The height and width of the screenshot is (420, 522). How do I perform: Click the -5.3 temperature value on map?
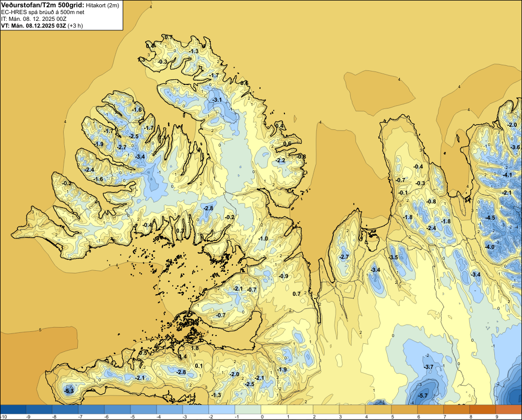pyautogui.click(x=69, y=391)
